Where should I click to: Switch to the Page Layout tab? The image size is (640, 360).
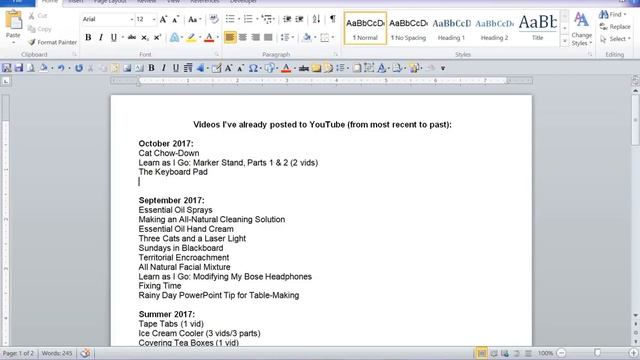(x=110, y=2)
